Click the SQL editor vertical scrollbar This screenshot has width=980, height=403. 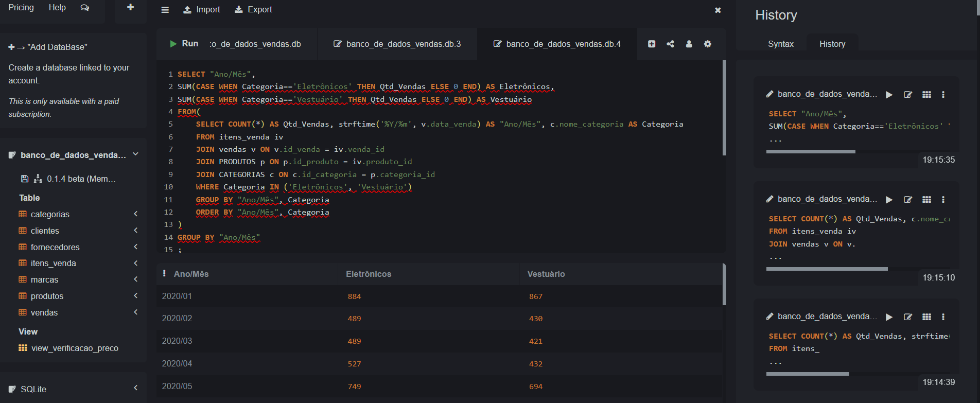(724, 108)
